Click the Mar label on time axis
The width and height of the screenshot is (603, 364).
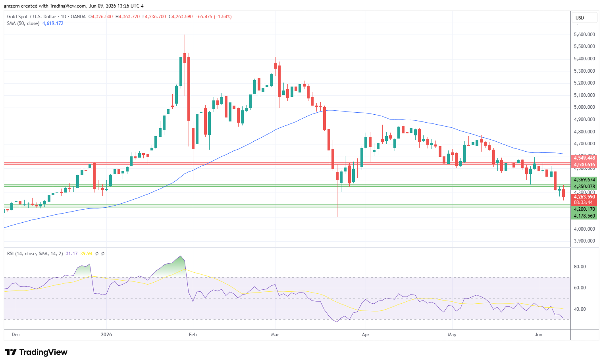(x=275, y=335)
